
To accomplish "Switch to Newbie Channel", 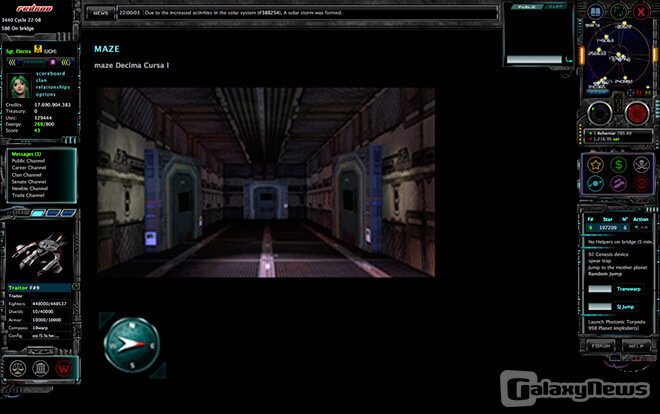I will (29, 188).
